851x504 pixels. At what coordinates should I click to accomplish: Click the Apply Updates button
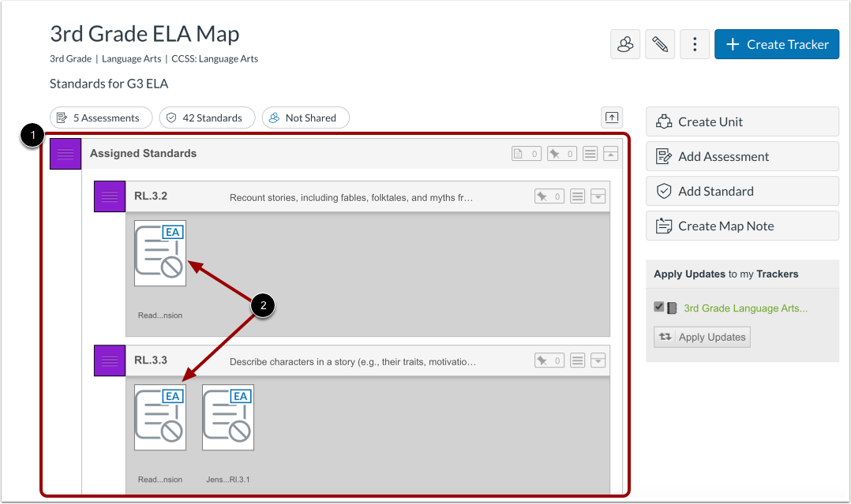click(x=702, y=337)
